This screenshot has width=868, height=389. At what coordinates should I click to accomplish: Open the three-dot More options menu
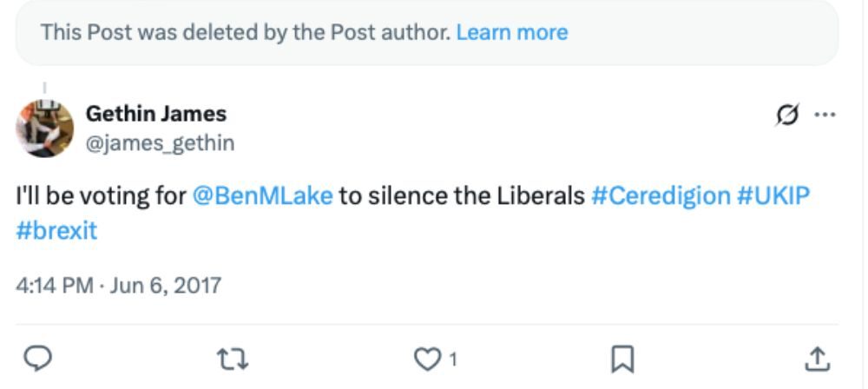point(824,115)
